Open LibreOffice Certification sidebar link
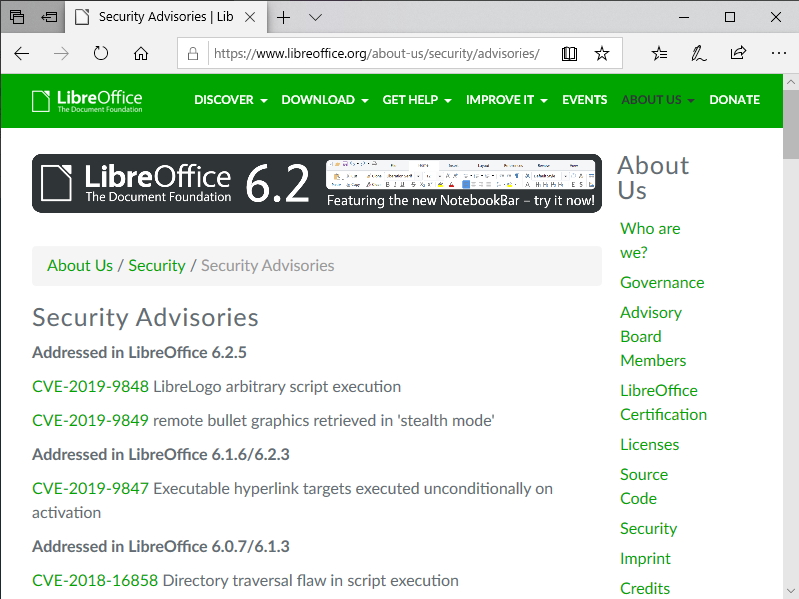799x599 pixels. point(663,402)
